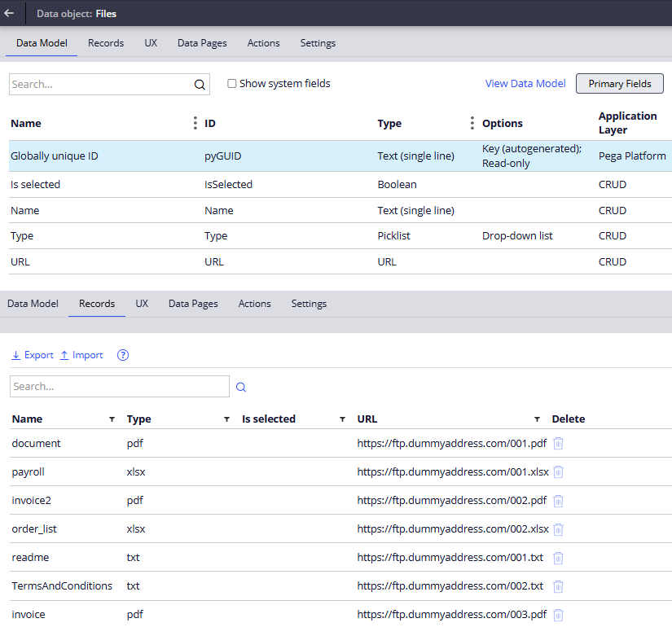Open the top Data Pages tab
Viewport: 672px width, 627px height.
(202, 43)
